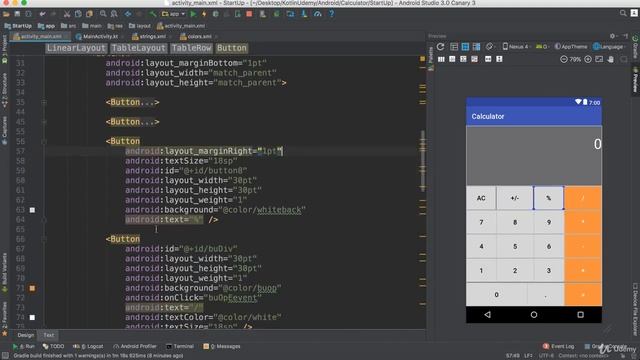Click the Undo arrow in the toolbar
The width and height of the screenshot is (640, 360).
(42, 14)
